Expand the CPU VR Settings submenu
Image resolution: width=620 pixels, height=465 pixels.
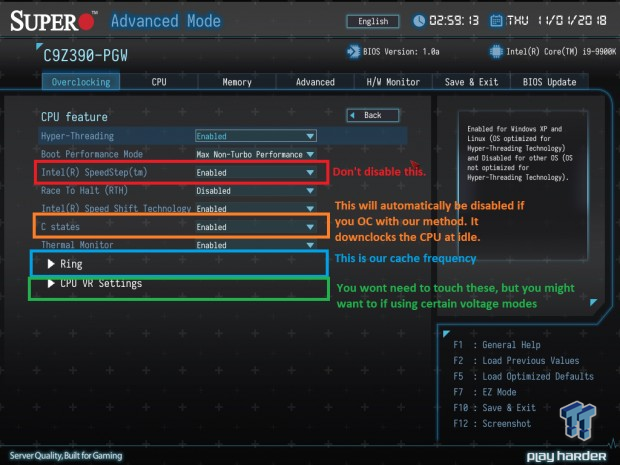tap(95, 283)
